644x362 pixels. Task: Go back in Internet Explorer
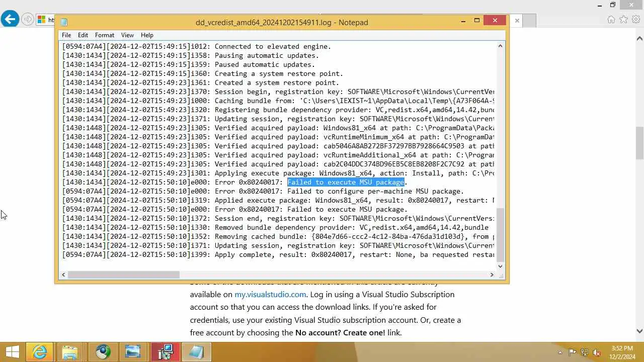(10, 20)
